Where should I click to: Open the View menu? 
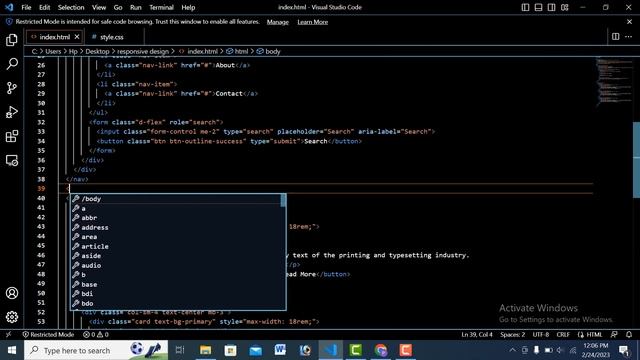point(99,7)
